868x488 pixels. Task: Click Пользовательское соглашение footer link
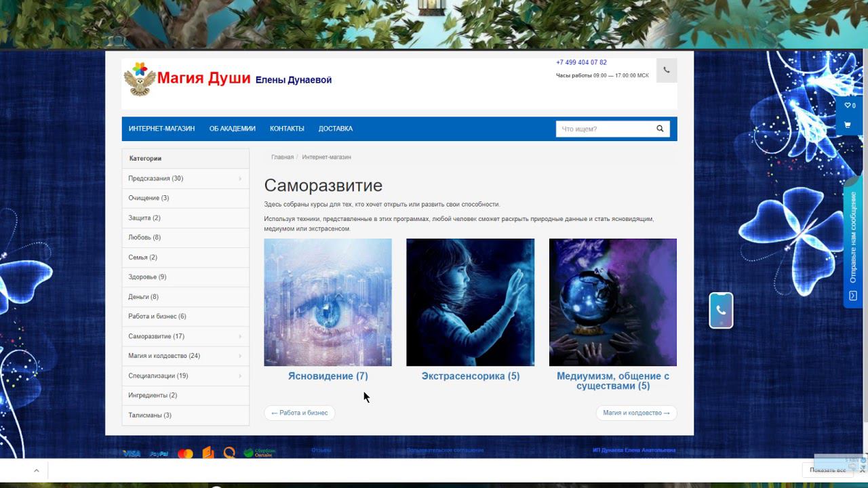coord(445,450)
